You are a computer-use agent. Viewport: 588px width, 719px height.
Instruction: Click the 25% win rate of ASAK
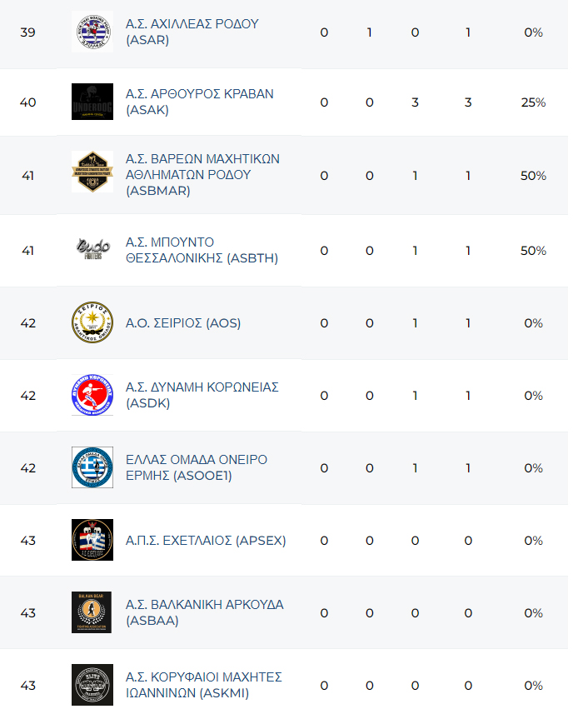[533, 102]
